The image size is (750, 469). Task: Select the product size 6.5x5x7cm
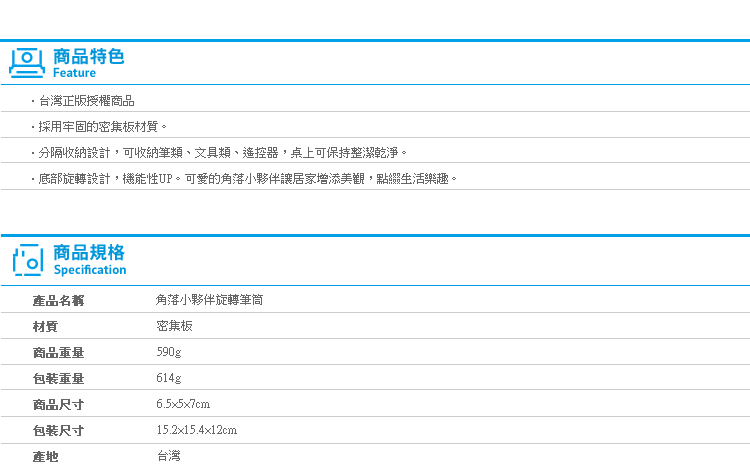click(183, 404)
